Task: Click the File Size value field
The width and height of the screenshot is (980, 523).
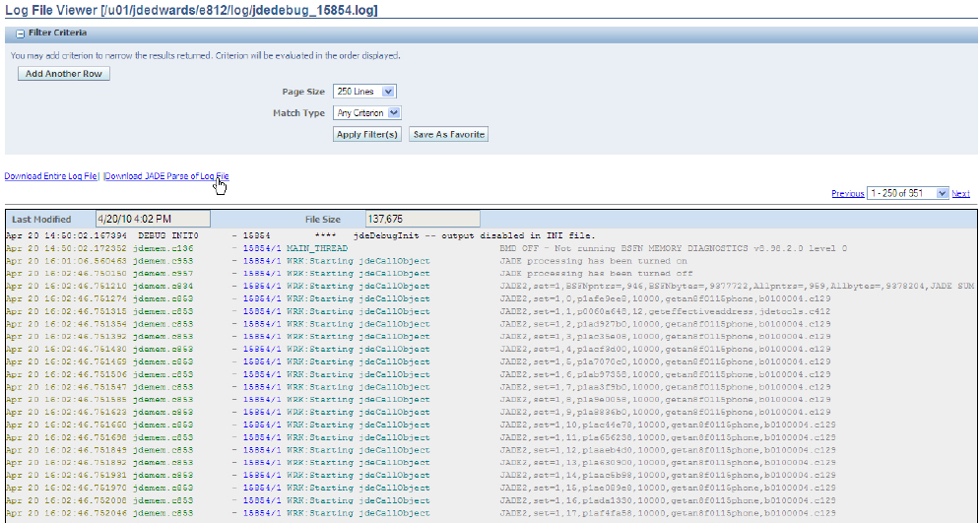Action: (x=422, y=219)
